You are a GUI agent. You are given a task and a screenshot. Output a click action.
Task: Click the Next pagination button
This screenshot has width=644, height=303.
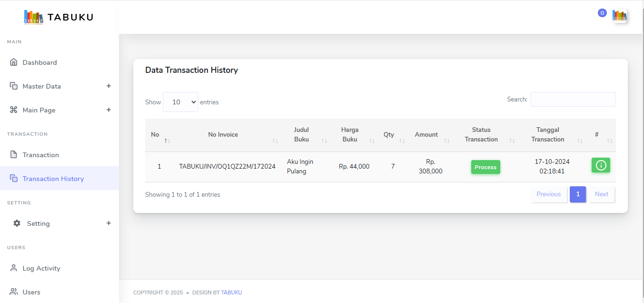601,194
